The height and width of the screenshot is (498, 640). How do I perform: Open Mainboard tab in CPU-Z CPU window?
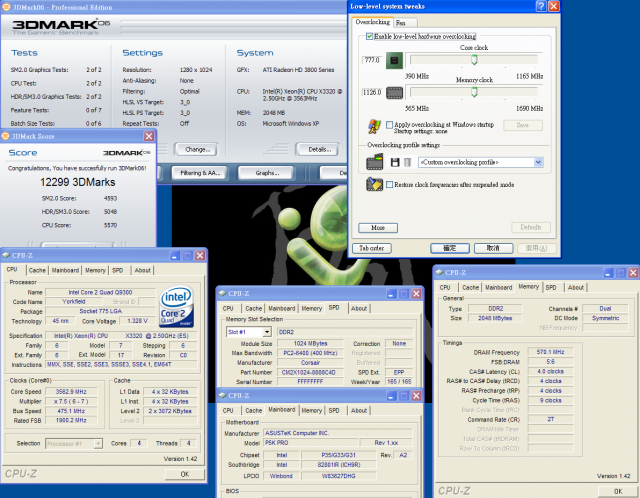click(65, 270)
